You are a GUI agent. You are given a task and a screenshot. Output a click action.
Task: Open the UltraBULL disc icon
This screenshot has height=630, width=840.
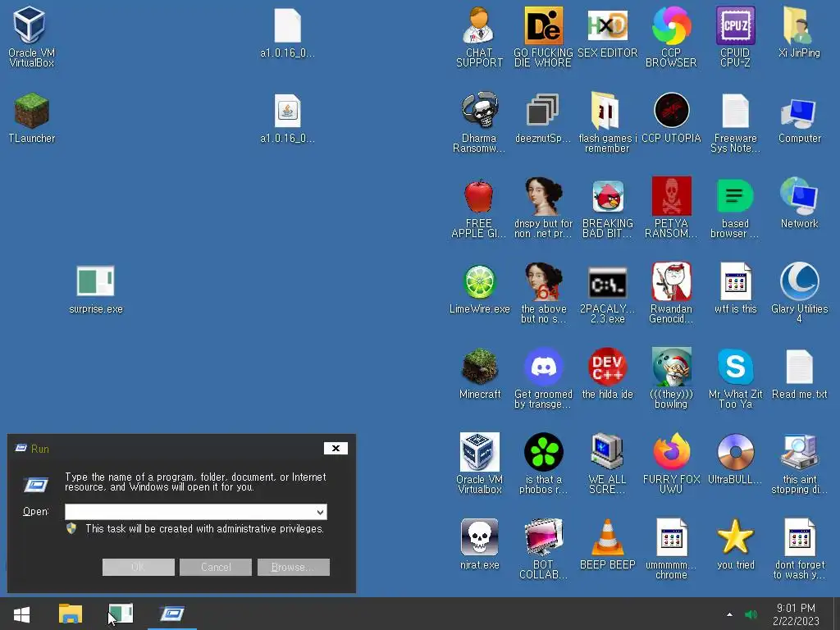pos(736,453)
